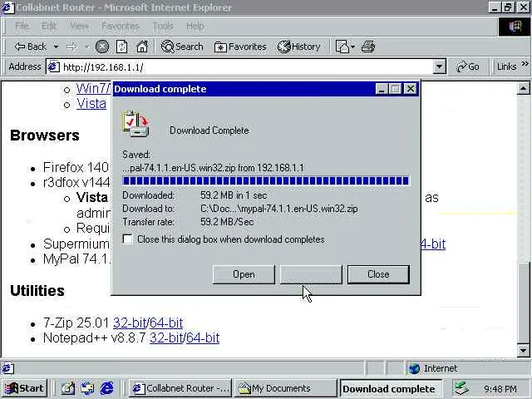
Task: Click the page scrollbar down arrow
Action: click(523, 350)
